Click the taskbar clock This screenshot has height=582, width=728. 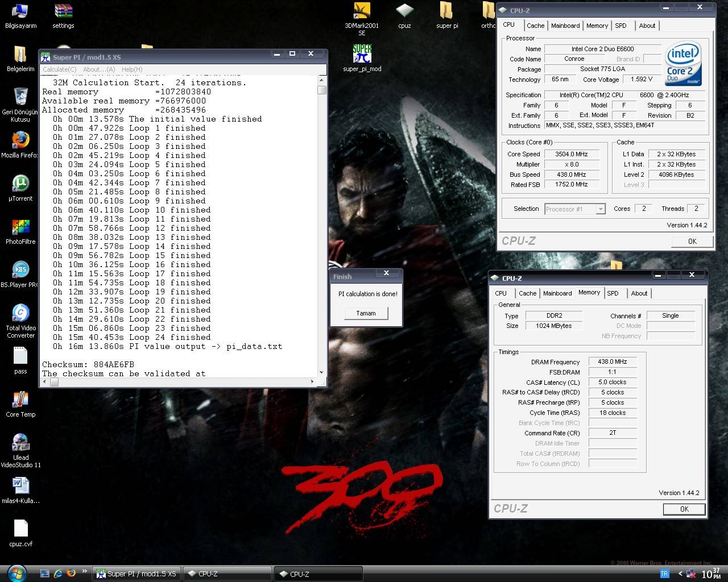(711, 573)
